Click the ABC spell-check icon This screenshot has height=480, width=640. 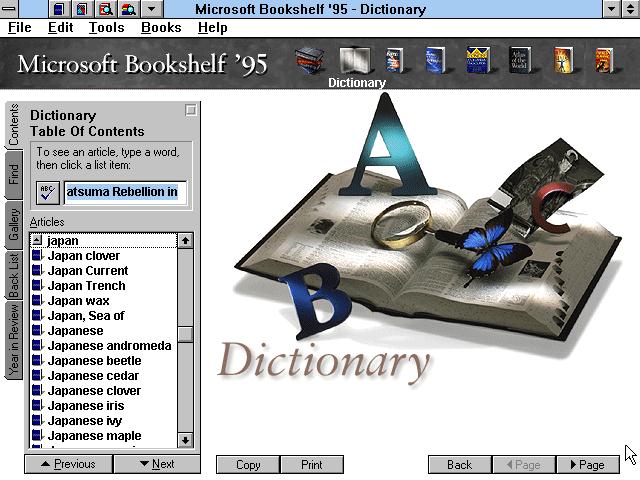pyautogui.click(x=47, y=193)
